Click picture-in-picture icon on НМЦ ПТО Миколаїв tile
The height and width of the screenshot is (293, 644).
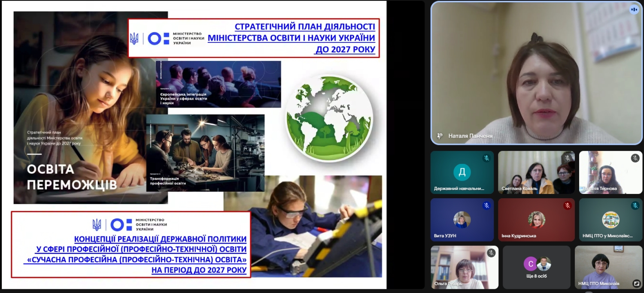pos(636,283)
